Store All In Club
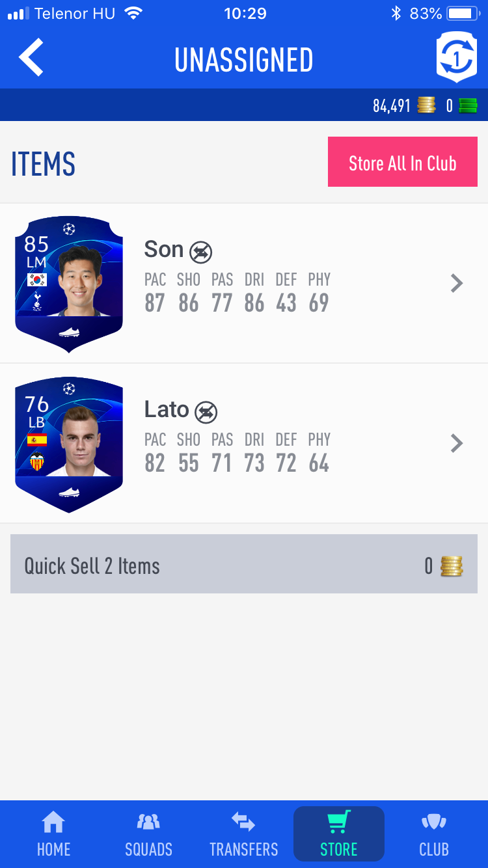The image size is (488, 868). [x=403, y=162]
